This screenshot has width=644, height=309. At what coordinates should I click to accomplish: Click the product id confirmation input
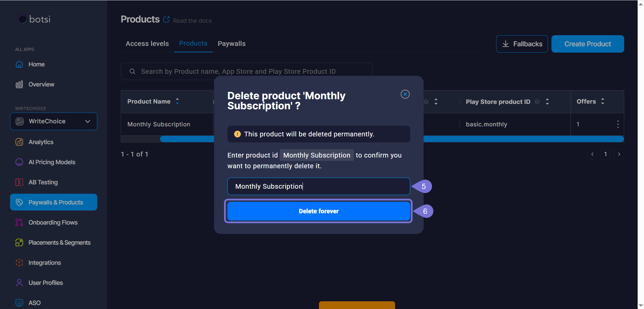pos(318,186)
